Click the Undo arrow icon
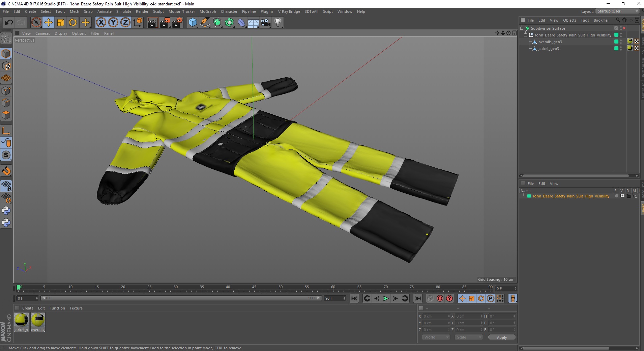The image size is (644, 351). point(9,23)
